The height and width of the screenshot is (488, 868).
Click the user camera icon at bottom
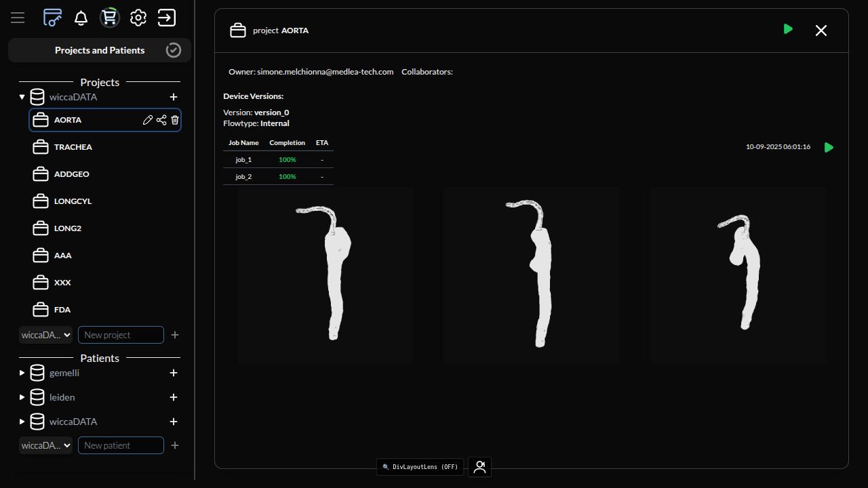479,467
